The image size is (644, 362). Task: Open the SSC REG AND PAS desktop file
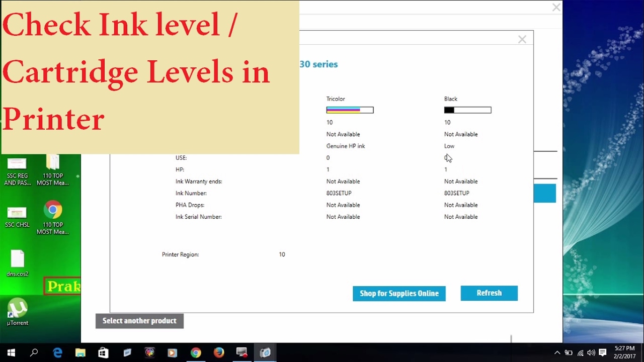pyautogui.click(x=17, y=171)
